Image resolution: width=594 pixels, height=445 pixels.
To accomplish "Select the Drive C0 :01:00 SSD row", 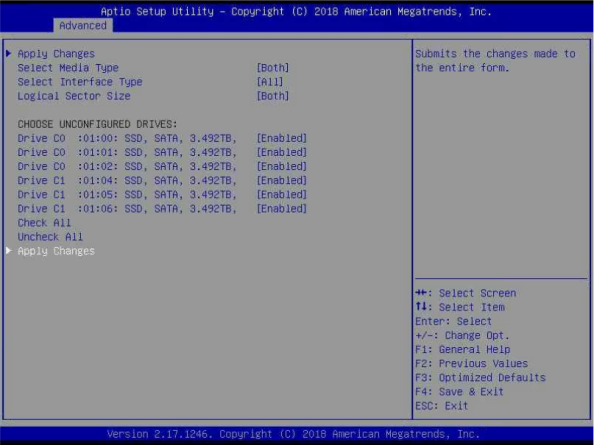I will pyautogui.click(x=127, y=138).
